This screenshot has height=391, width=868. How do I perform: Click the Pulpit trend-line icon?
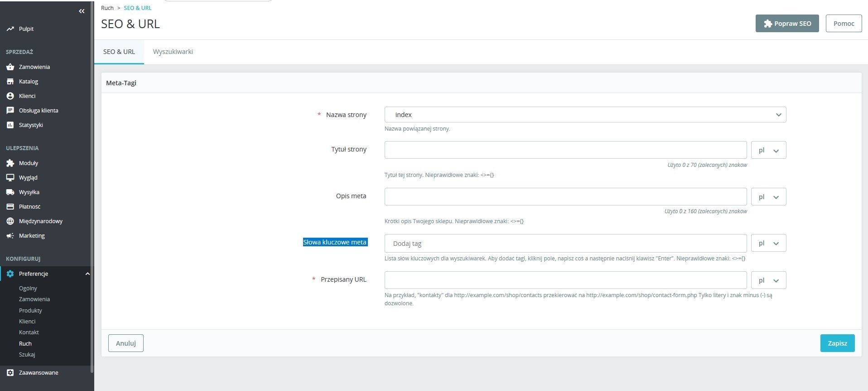tap(10, 29)
